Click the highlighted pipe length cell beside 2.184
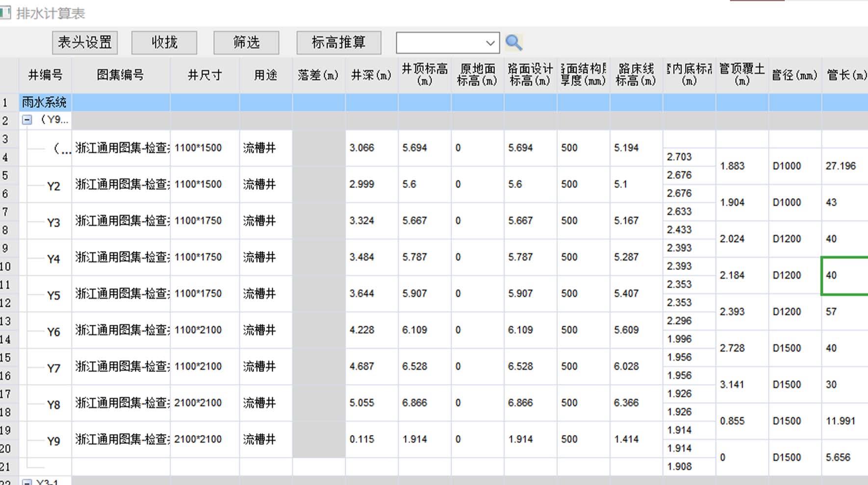Viewport: 868px width, 485px height. 845,275
